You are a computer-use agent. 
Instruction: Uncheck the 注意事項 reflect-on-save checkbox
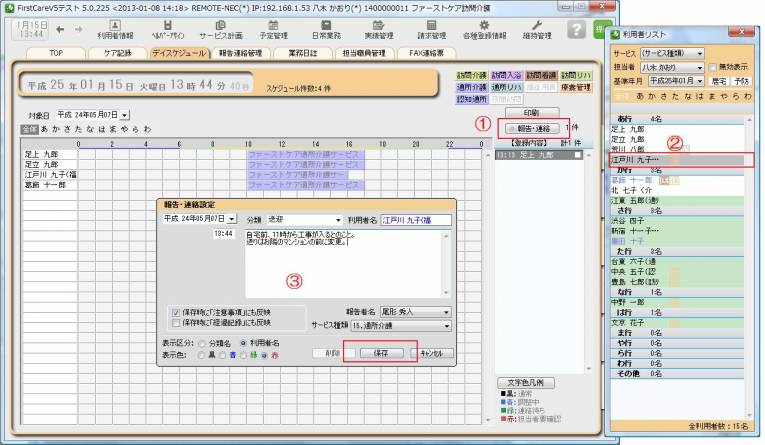pos(175,311)
